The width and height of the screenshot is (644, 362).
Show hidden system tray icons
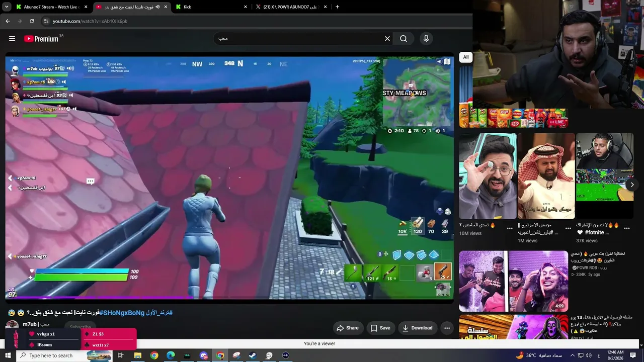click(x=572, y=355)
